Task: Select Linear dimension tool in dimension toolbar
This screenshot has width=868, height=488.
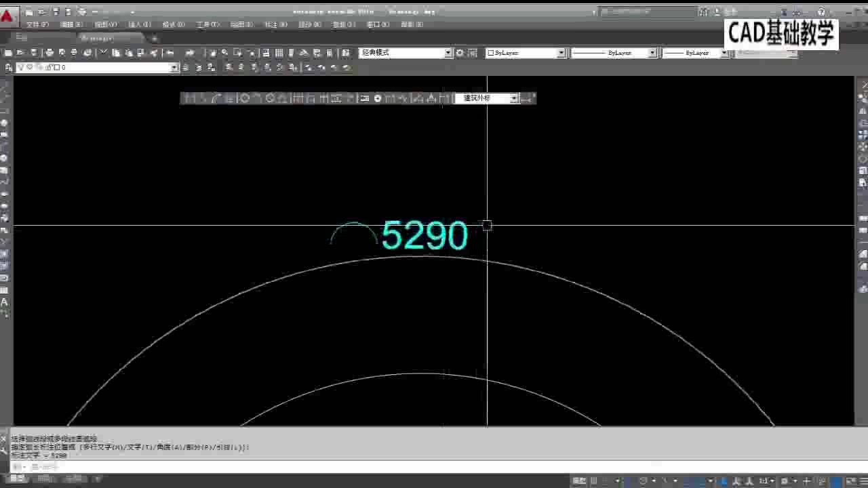Action: click(x=189, y=98)
